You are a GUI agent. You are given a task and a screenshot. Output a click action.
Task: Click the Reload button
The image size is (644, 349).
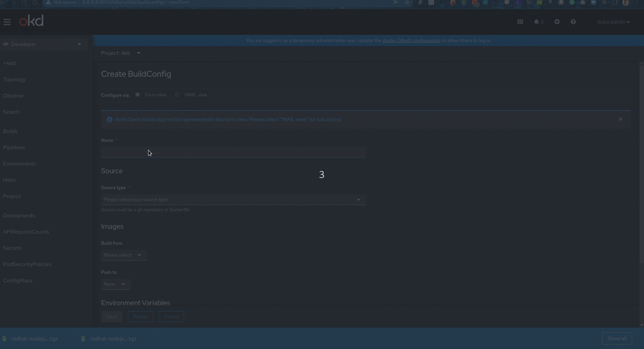point(140,317)
